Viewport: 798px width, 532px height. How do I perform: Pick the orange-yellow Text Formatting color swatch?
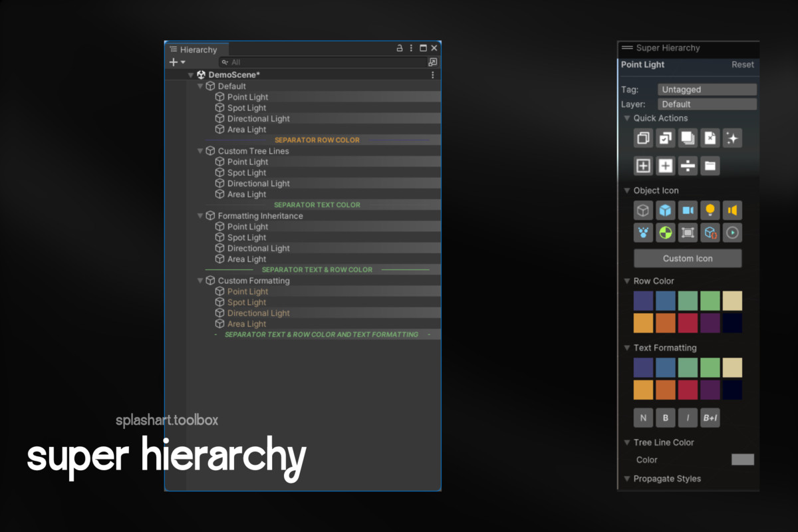[x=643, y=390]
